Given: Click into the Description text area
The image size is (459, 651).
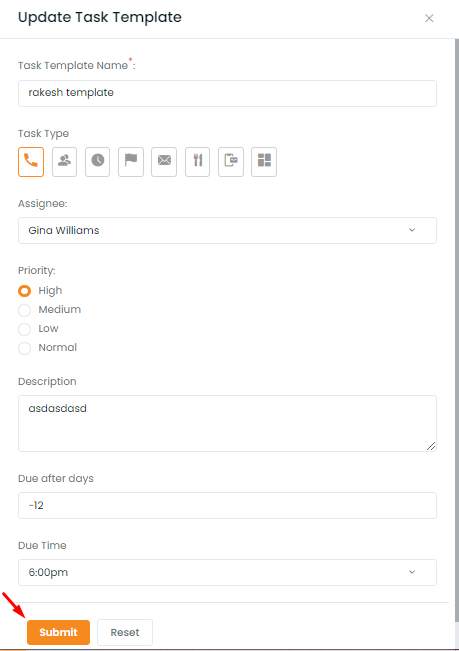Looking at the screenshot, I should (x=227, y=423).
